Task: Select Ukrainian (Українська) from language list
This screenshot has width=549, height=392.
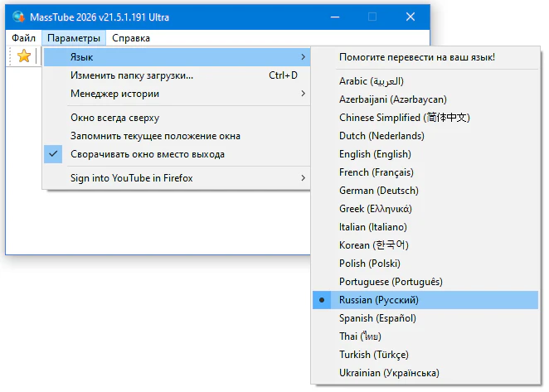Action: [389, 373]
